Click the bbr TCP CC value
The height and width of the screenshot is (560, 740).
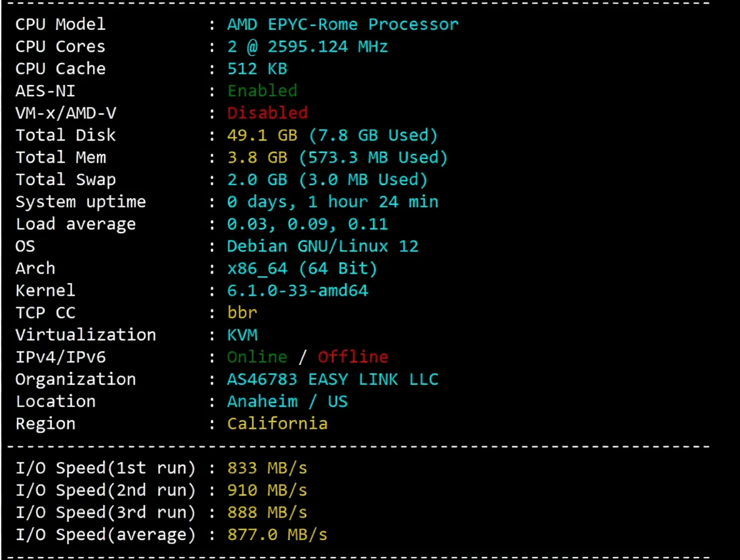242,312
